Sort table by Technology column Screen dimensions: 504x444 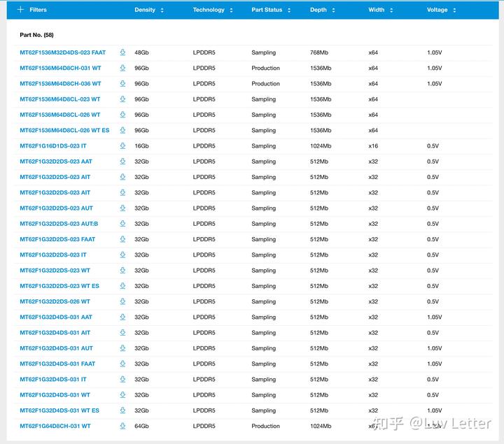(x=231, y=10)
